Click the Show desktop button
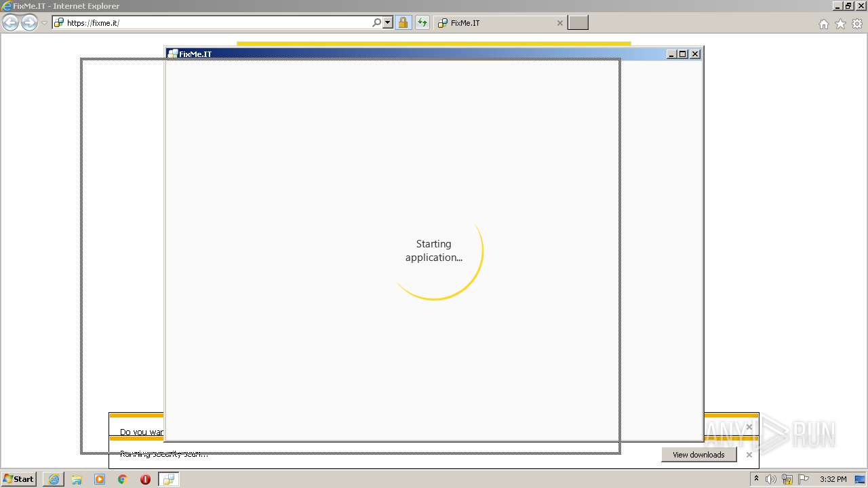 861,479
